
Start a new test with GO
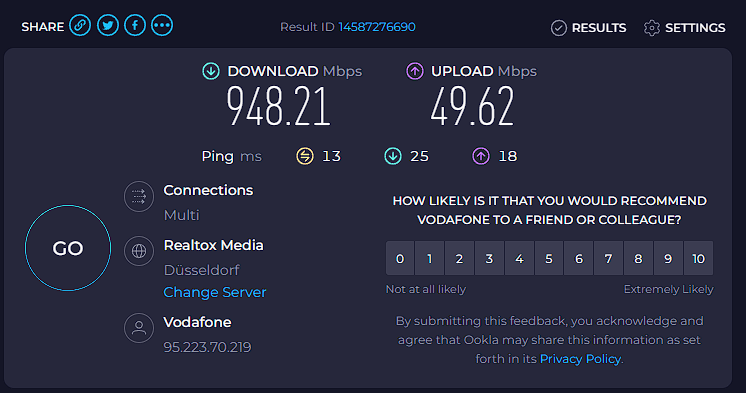tap(68, 248)
